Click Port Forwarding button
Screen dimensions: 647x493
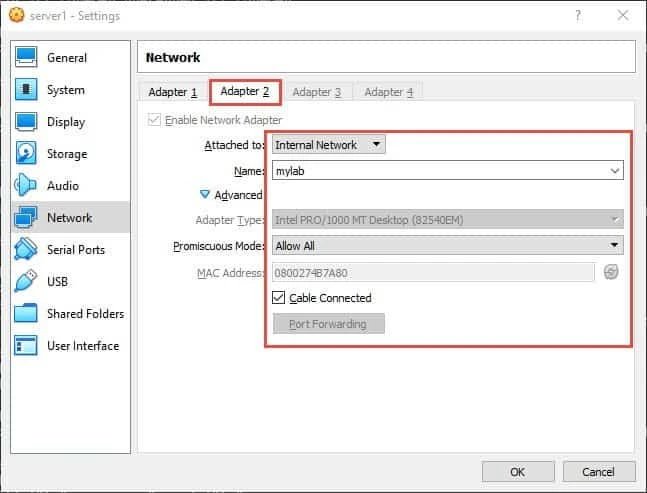(x=328, y=324)
